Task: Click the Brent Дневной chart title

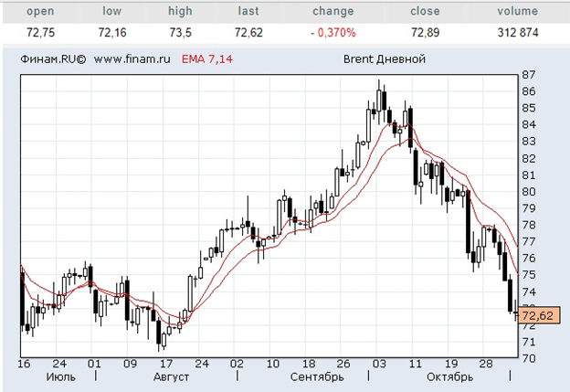Action: (x=385, y=59)
